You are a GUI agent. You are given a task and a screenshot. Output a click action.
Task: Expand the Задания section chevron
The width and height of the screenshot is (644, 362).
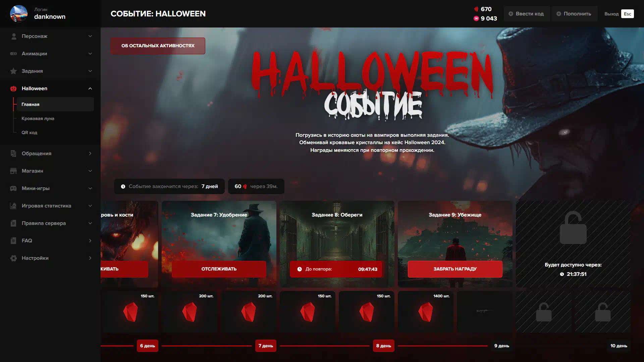point(90,71)
